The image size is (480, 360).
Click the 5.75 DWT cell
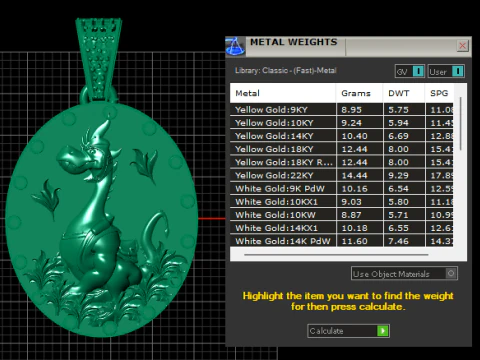click(x=404, y=110)
